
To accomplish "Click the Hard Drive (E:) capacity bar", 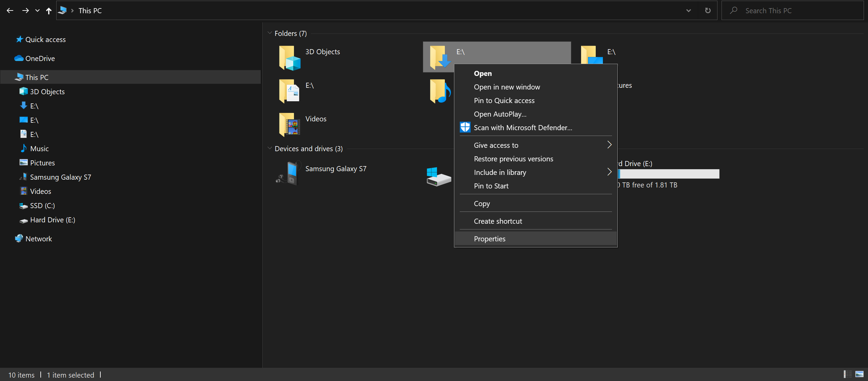I will point(668,174).
